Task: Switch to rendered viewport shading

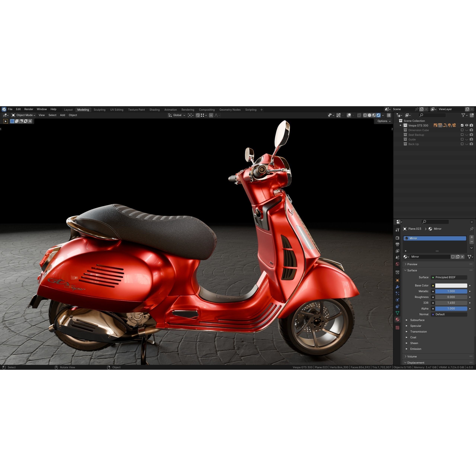Action: point(378,115)
